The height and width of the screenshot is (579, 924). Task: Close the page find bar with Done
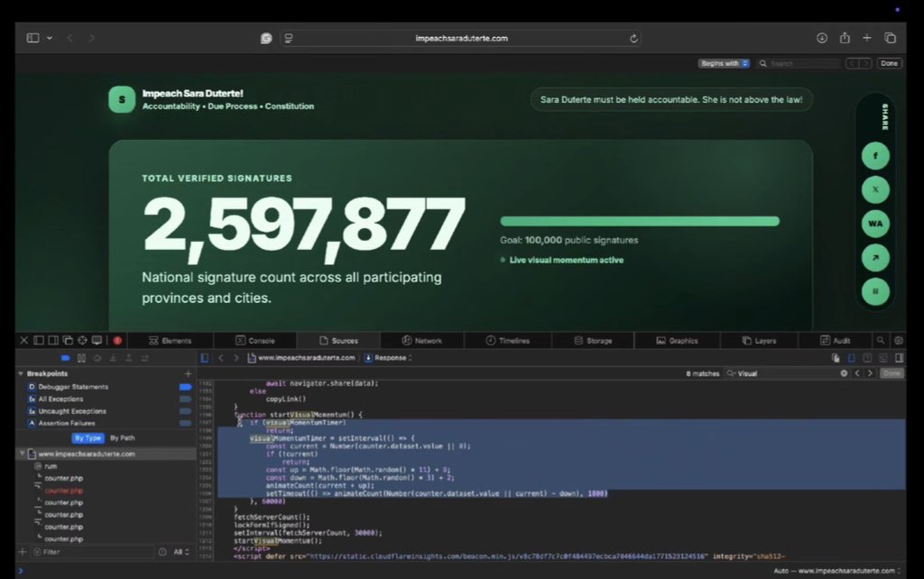(889, 63)
